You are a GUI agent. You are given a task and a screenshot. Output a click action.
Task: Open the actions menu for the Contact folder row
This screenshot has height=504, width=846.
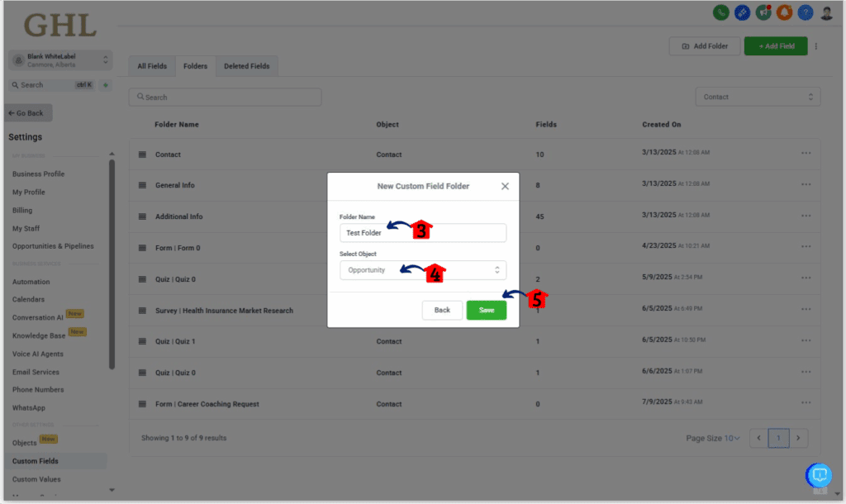(x=806, y=153)
